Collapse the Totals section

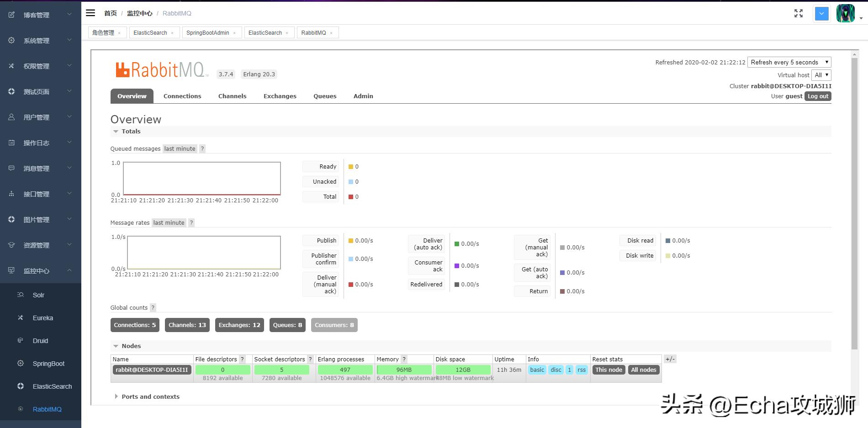coord(116,132)
